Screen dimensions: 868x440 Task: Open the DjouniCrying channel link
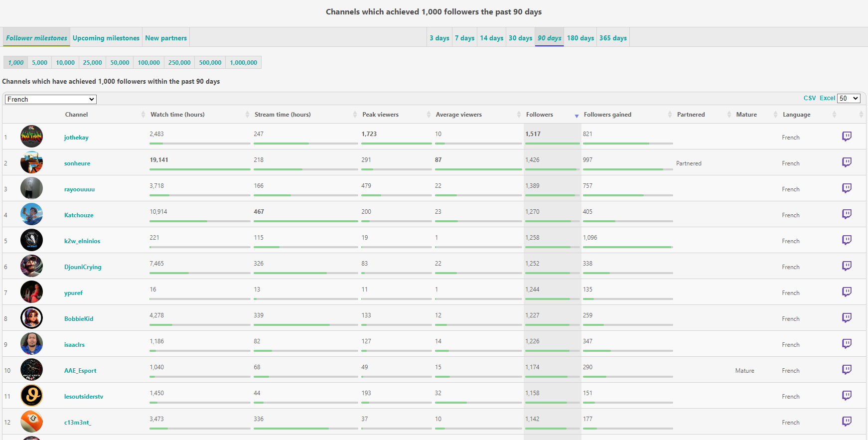[x=83, y=267]
